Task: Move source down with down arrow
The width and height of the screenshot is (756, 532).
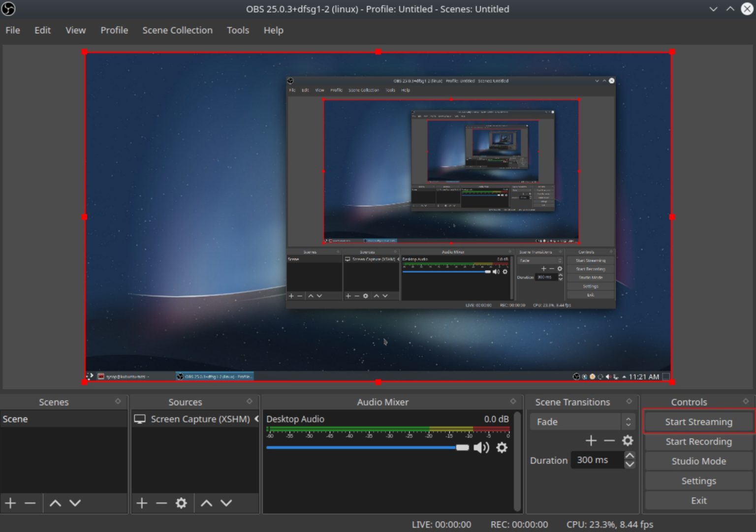Action: (226, 503)
